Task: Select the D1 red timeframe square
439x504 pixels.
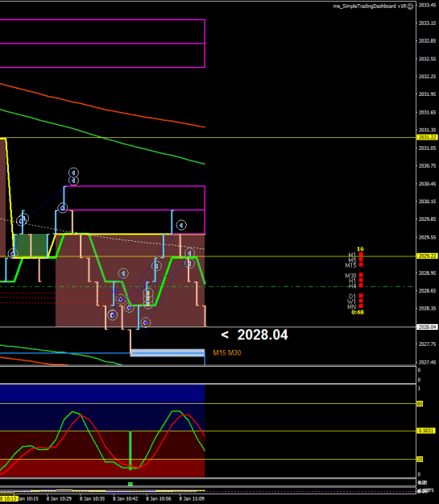Action: coord(361,296)
